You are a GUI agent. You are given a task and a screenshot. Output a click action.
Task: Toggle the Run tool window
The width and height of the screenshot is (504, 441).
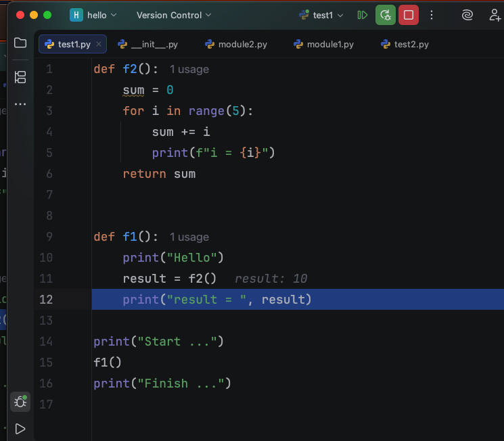tap(20, 429)
